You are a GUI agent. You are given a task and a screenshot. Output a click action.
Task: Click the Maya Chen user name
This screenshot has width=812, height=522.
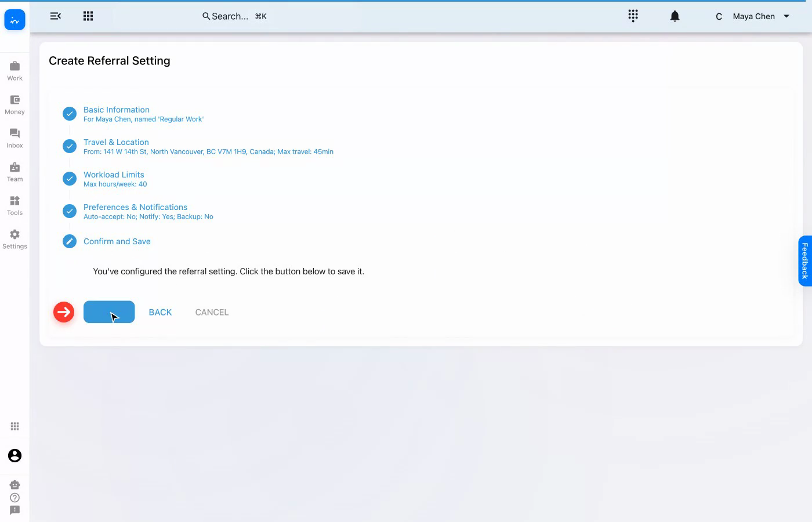click(753, 16)
